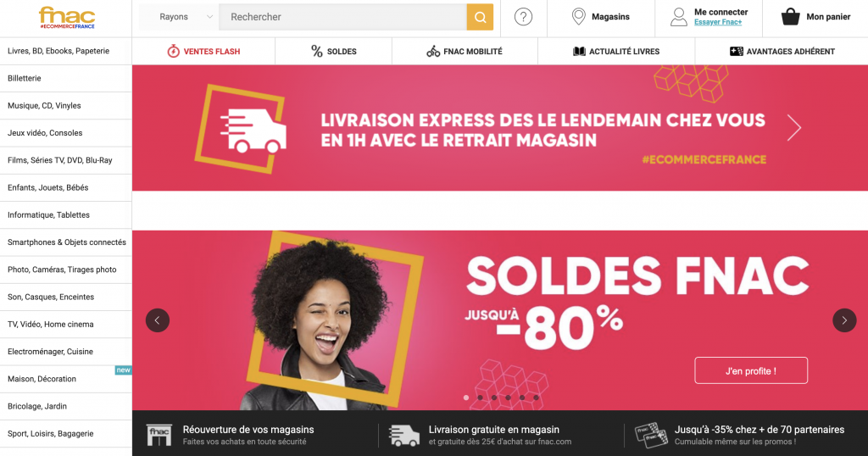The image size is (868, 456).
Task: Select the first carousel pagination dot
Action: pyautogui.click(x=466, y=398)
